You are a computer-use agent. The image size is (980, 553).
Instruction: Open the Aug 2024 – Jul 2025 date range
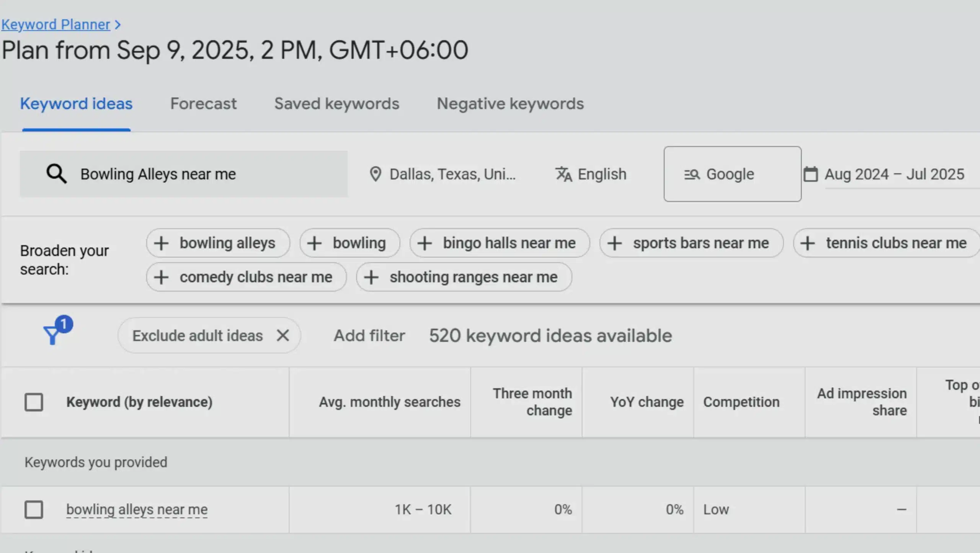(x=894, y=174)
